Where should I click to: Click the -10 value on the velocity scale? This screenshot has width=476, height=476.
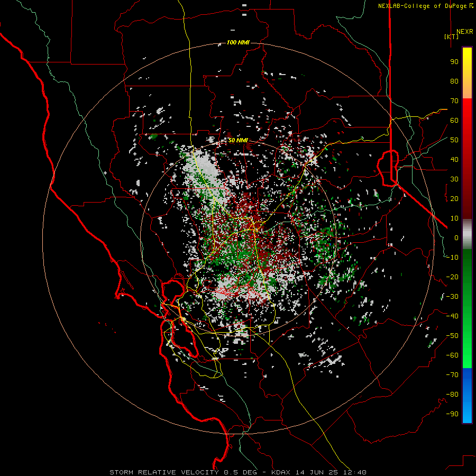[x=452, y=258]
